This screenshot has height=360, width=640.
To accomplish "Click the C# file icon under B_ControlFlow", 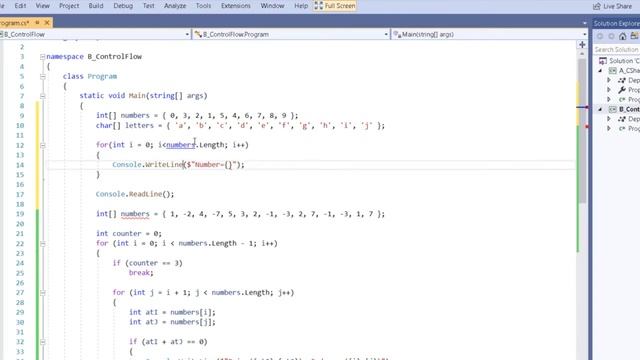I will point(622,129).
